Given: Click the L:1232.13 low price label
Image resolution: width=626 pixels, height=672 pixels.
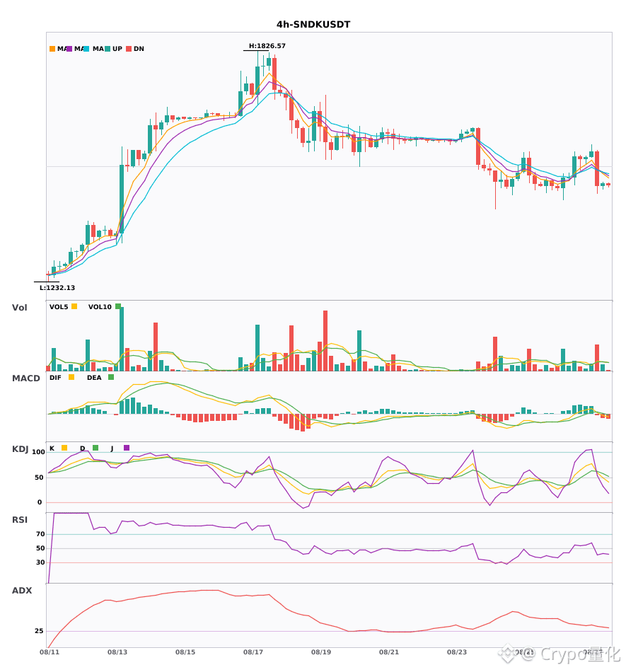Looking at the screenshot, I should (57, 288).
